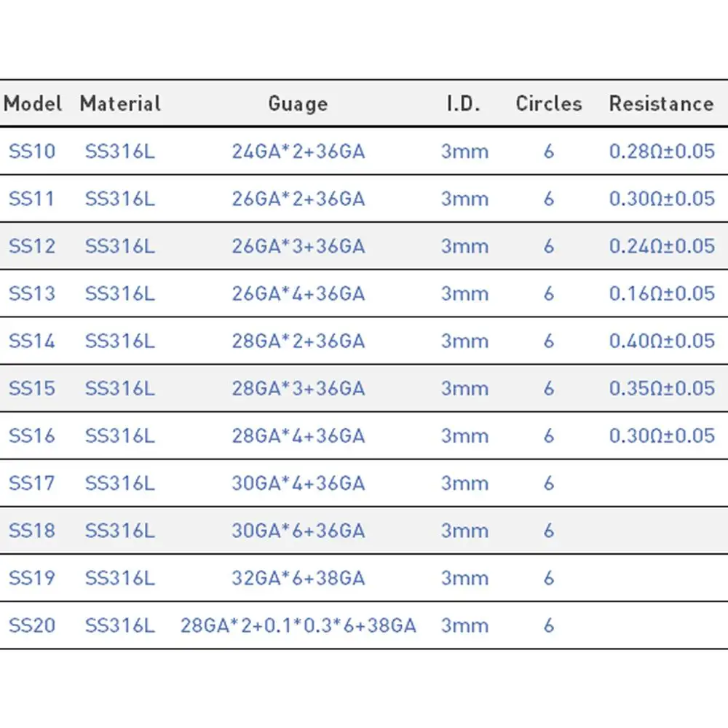Click the SS15 model name
The height and width of the screenshot is (728, 728).
(x=32, y=388)
